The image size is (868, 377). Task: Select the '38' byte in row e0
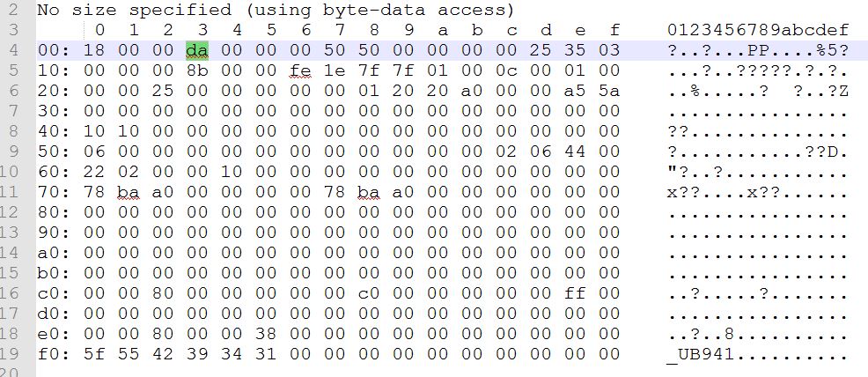(266, 334)
